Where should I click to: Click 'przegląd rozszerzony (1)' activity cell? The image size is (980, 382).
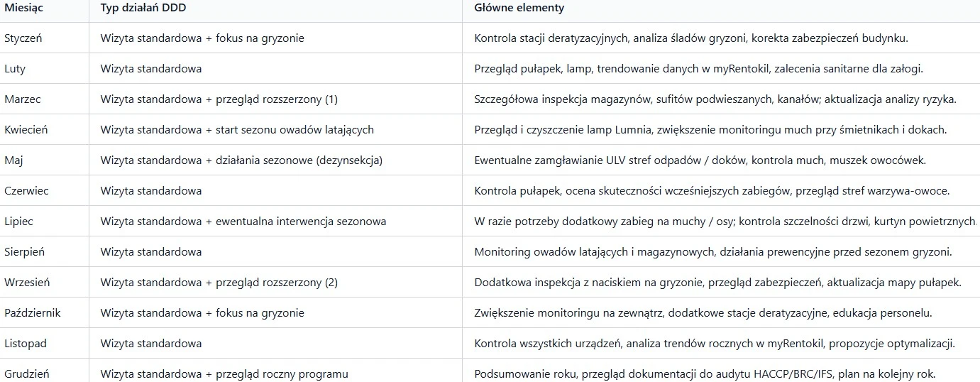[x=276, y=99]
